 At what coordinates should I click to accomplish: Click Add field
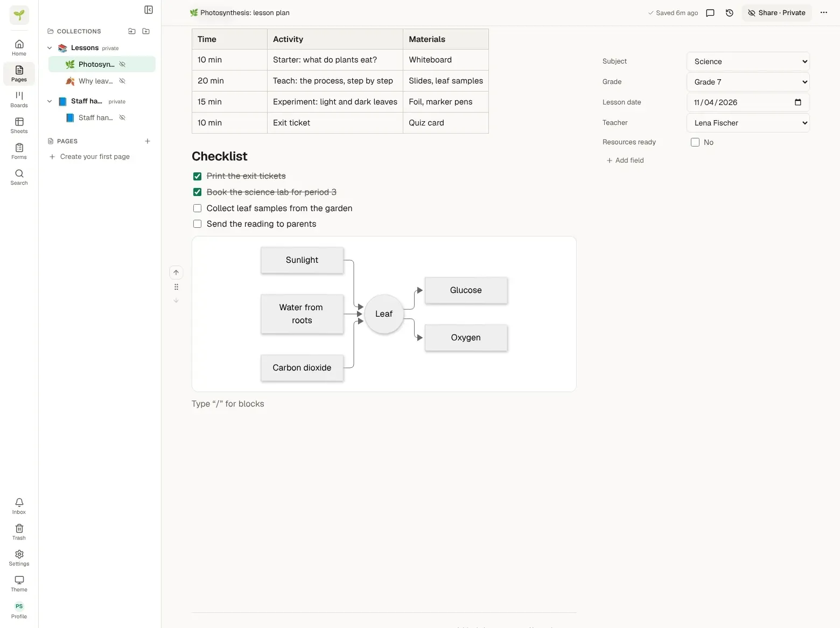(625, 161)
